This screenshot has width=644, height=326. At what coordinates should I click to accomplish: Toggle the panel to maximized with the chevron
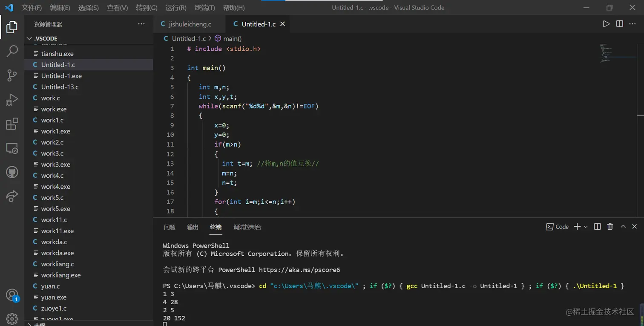[x=622, y=226]
